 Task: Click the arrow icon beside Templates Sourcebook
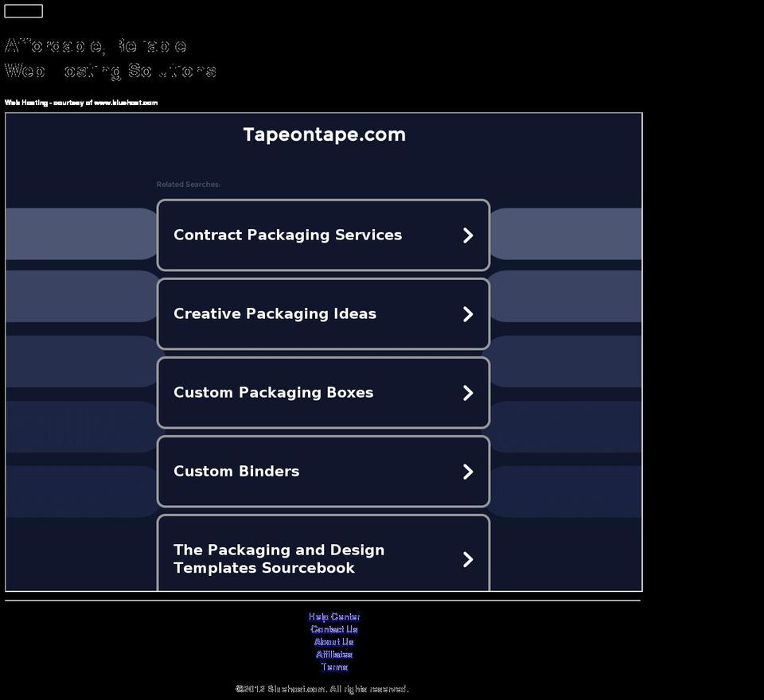468,559
